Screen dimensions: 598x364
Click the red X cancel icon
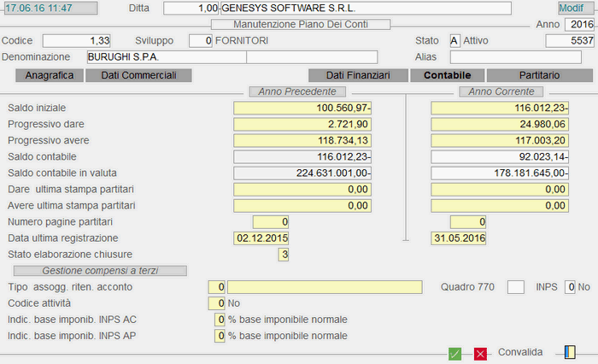[x=480, y=354]
